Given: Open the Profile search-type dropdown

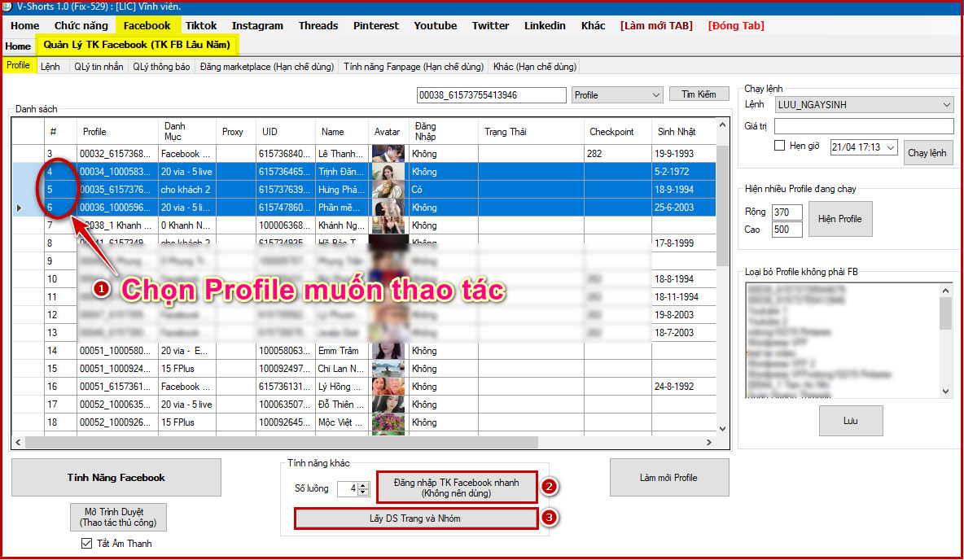Looking at the screenshot, I should pos(616,95).
